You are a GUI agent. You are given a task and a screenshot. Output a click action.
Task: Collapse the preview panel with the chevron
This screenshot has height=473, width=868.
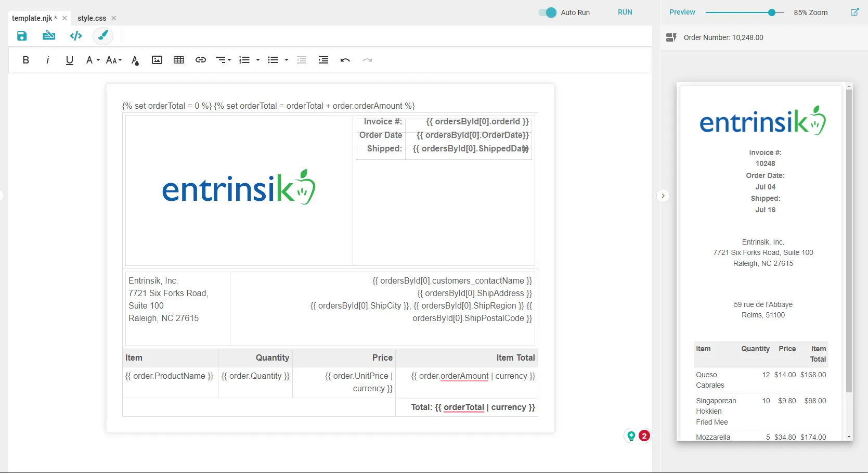[x=663, y=196]
